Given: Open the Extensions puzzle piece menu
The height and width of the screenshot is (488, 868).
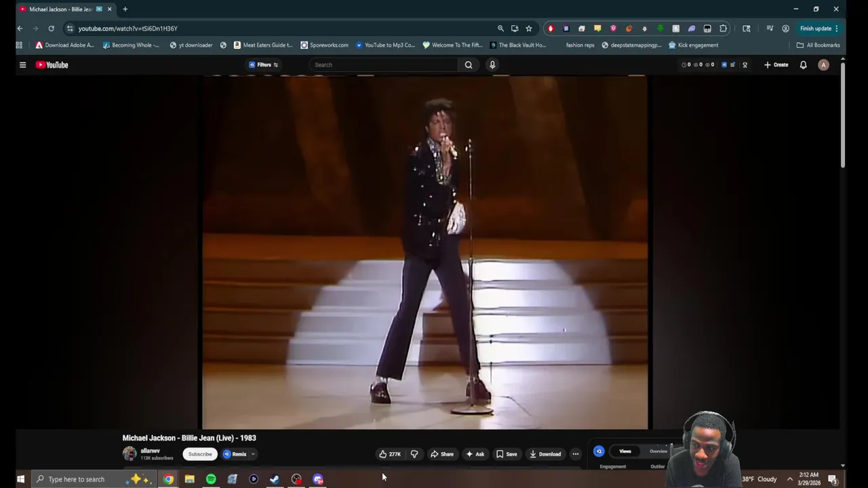Looking at the screenshot, I should coord(723,28).
